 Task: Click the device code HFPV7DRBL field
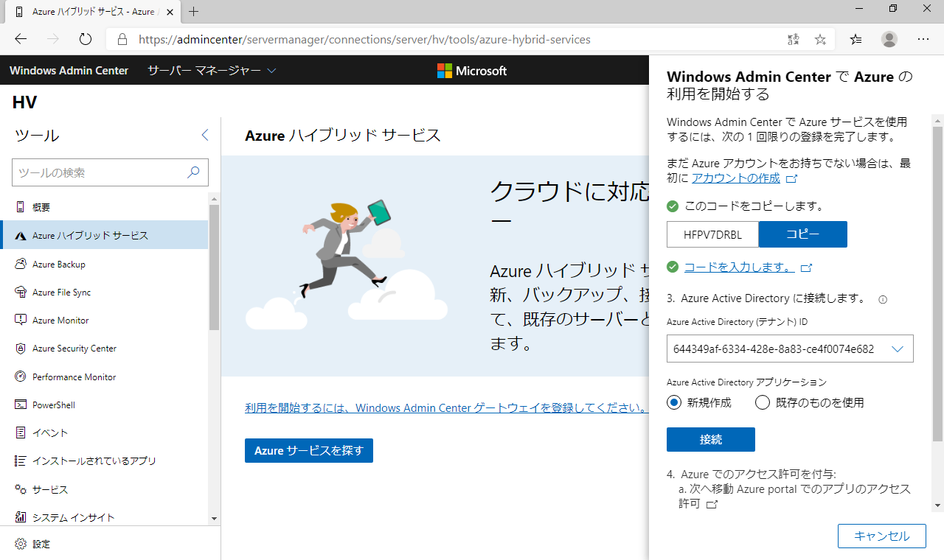pos(712,234)
